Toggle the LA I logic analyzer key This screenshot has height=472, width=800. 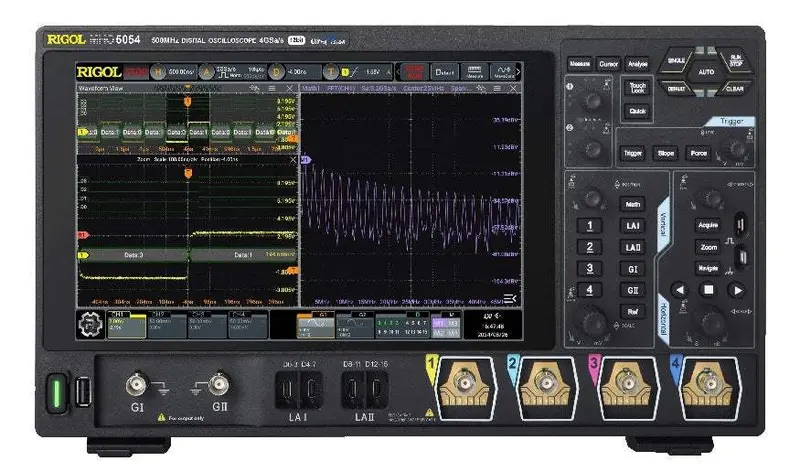coord(633,226)
